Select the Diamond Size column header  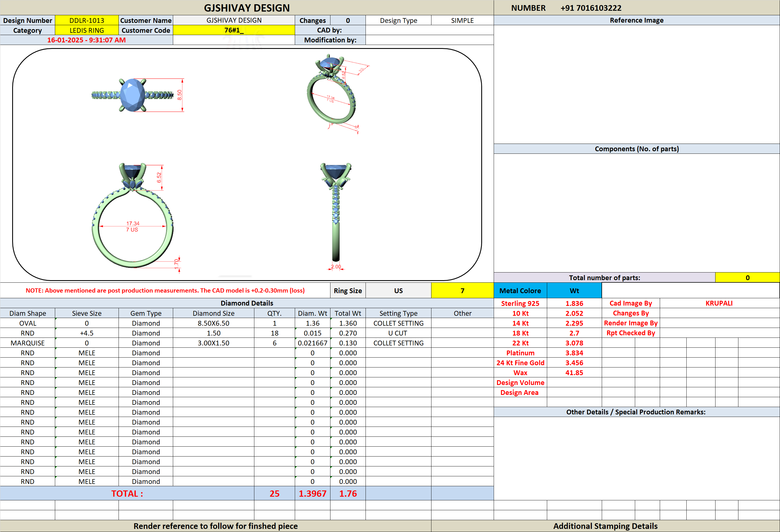(x=213, y=313)
